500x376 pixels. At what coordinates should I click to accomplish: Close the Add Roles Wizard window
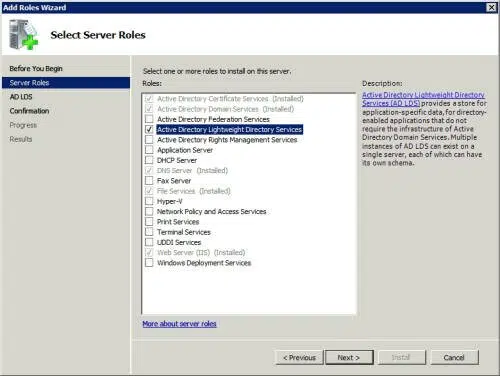pos(491,7)
